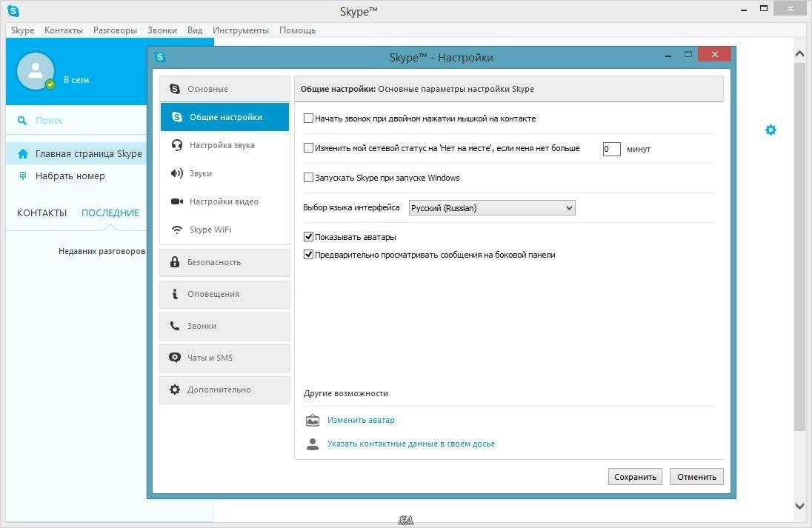Expand the Дополнительно section
Viewport: 812px width, 528px height.
[224, 390]
